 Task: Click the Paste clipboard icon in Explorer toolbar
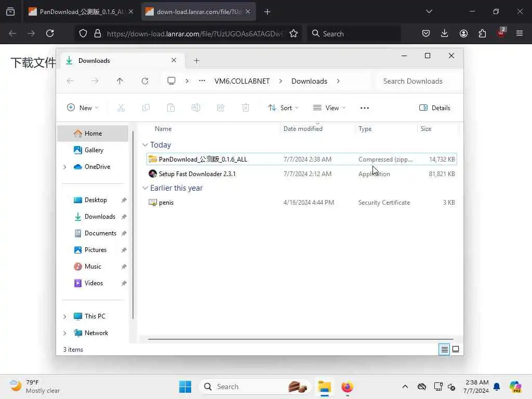click(x=170, y=108)
